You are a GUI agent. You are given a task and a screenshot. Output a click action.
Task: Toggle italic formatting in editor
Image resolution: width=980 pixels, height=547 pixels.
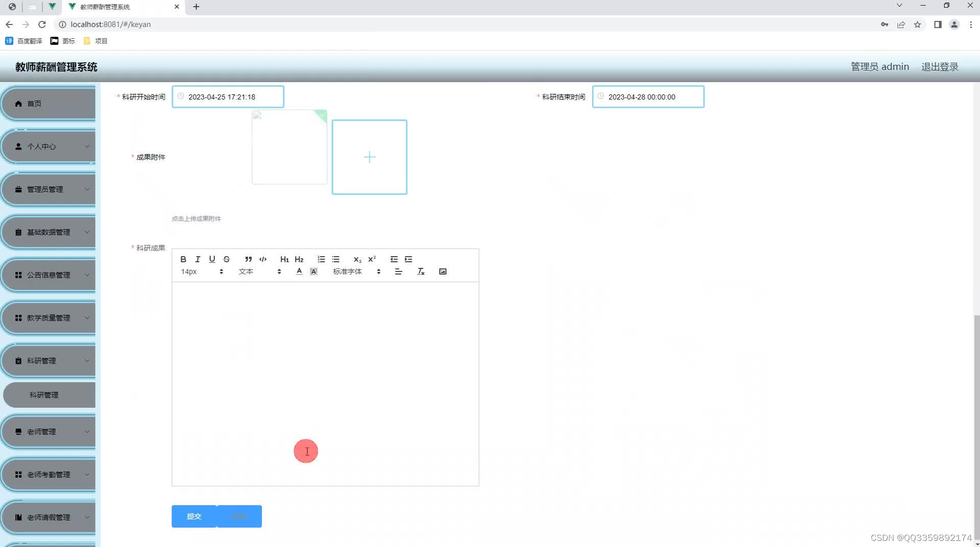tap(198, 259)
